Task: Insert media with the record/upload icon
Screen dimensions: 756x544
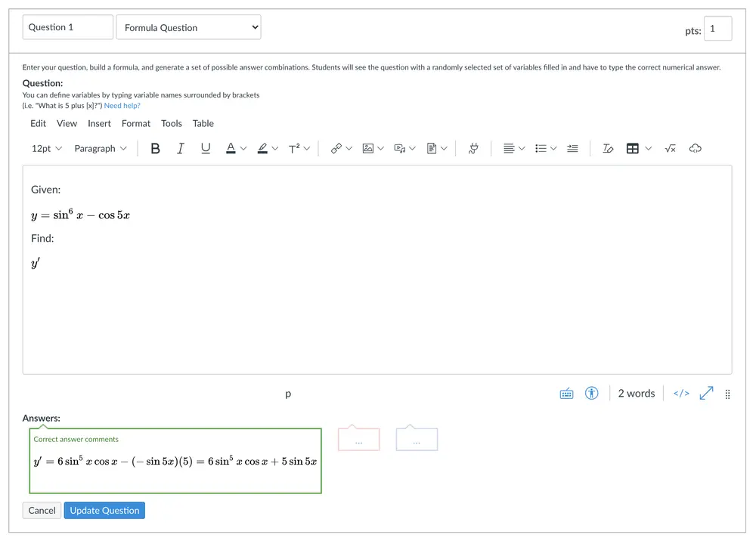Action: coord(399,148)
